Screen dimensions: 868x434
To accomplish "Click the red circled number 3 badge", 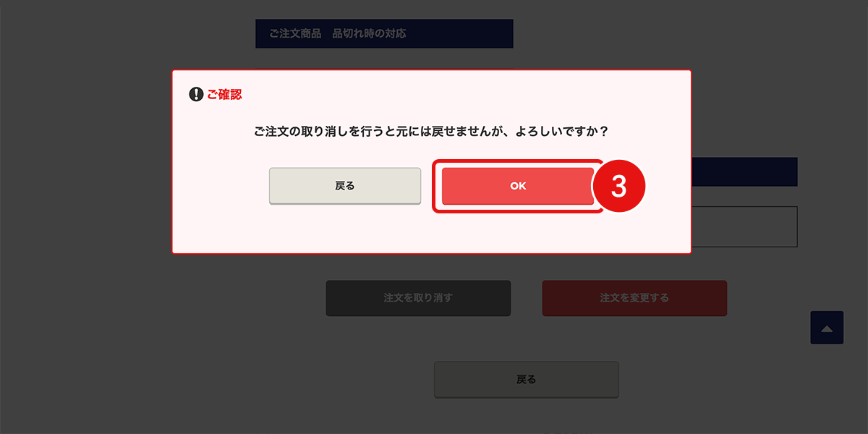I will pos(618,187).
